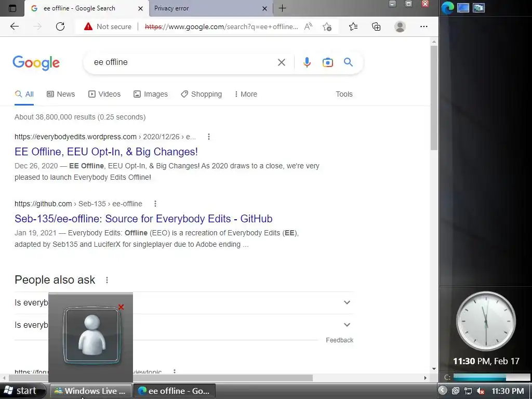Add this page to favorites
532x399 pixels.
coord(327,26)
